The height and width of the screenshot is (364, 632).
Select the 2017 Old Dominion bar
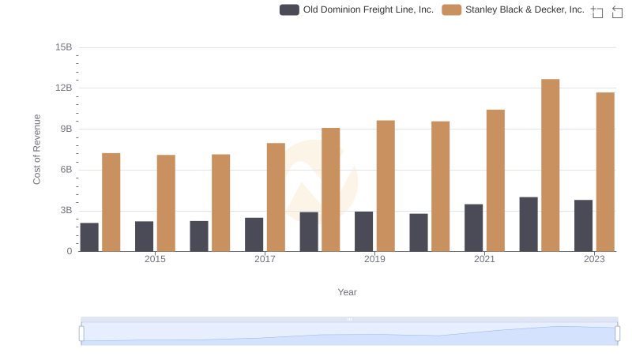254,235
